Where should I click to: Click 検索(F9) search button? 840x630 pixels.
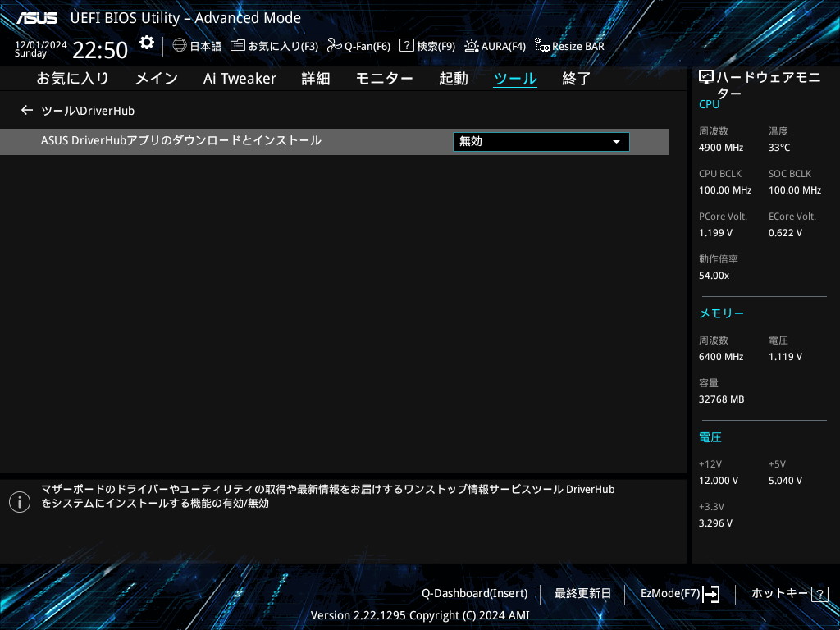click(x=436, y=46)
